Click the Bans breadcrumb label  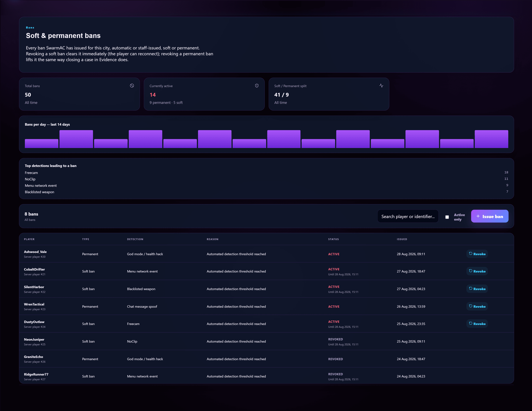(30, 28)
